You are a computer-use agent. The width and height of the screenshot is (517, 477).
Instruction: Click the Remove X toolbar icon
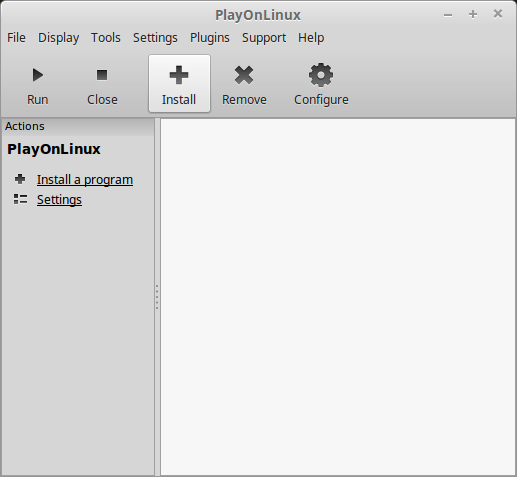click(x=244, y=75)
